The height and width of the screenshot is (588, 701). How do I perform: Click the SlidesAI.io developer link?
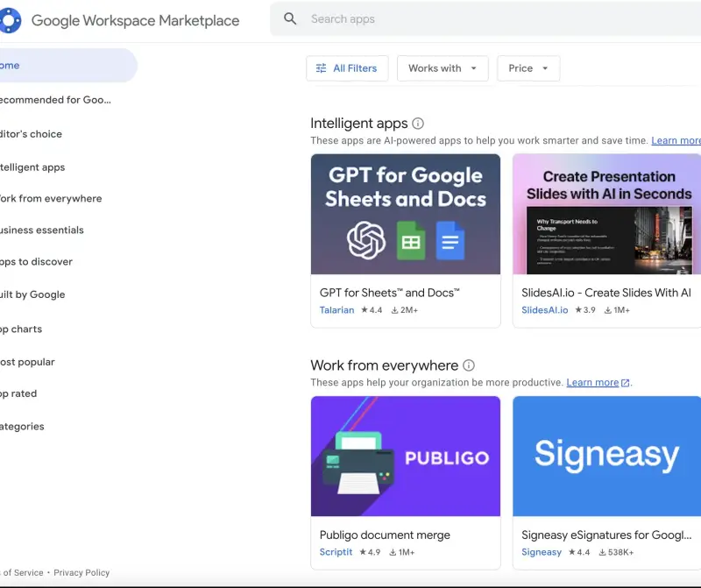tap(544, 310)
